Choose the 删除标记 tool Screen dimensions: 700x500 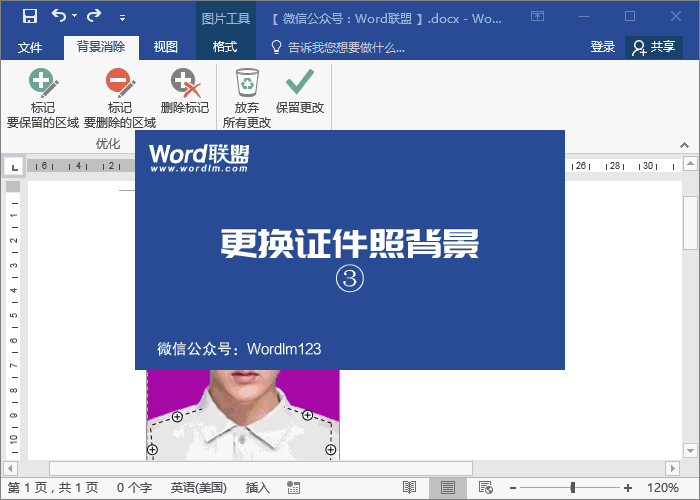(185, 92)
